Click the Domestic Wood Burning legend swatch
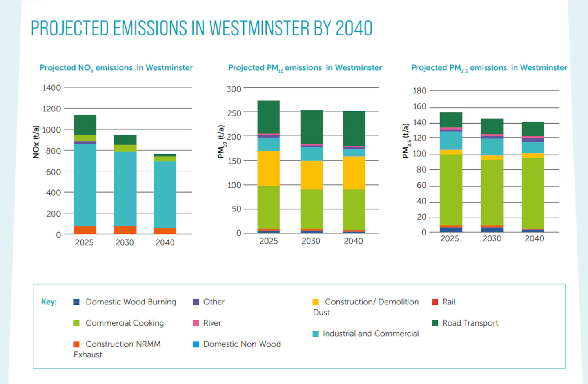This screenshot has width=588, height=384. pyautogui.click(x=76, y=302)
